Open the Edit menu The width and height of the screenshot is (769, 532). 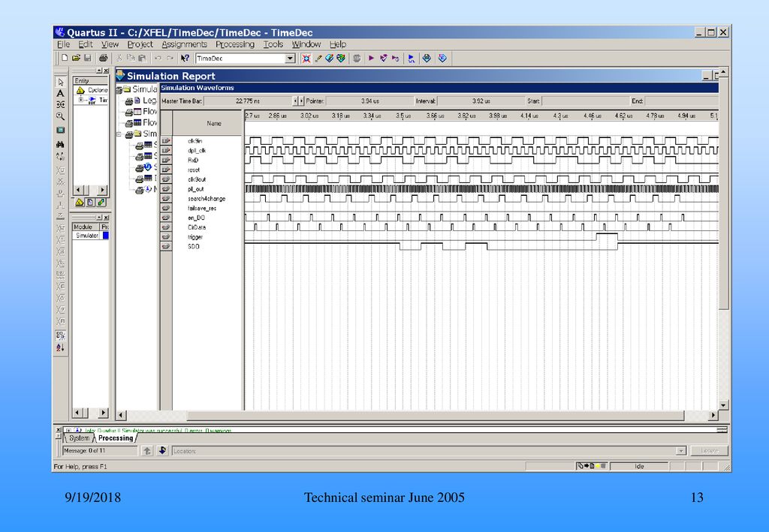pyautogui.click(x=86, y=44)
